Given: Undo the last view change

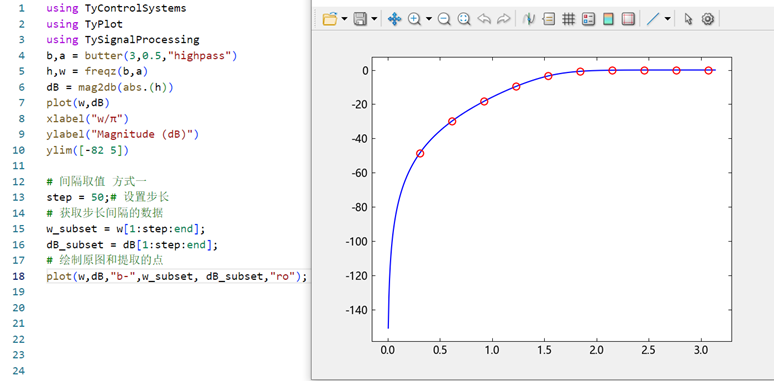Looking at the screenshot, I should tap(484, 19).
